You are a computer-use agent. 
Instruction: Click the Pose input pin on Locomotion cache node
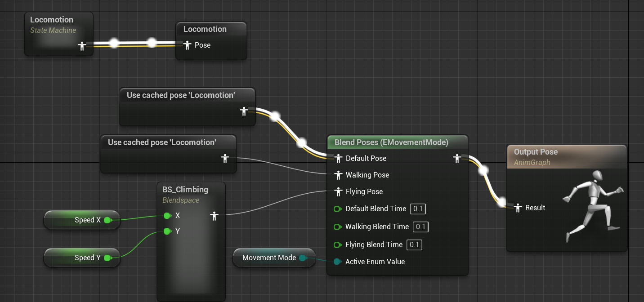click(x=188, y=45)
